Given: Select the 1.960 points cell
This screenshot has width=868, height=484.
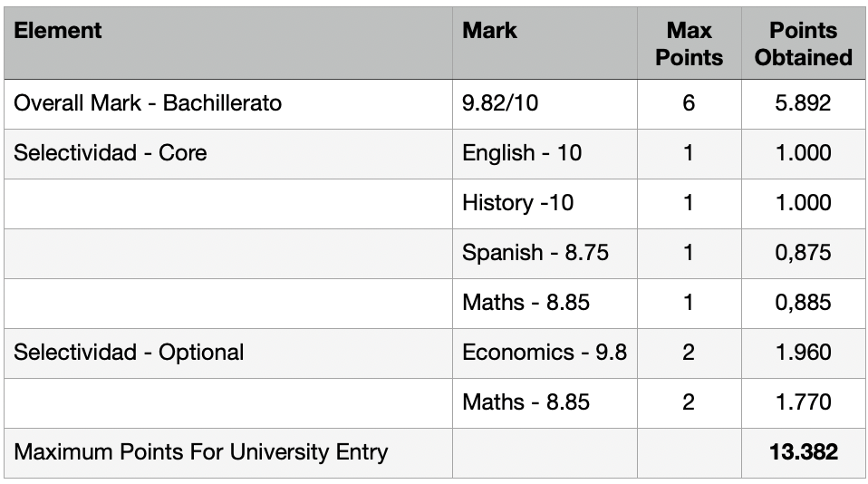Looking at the screenshot, I should [x=804, y=353].
